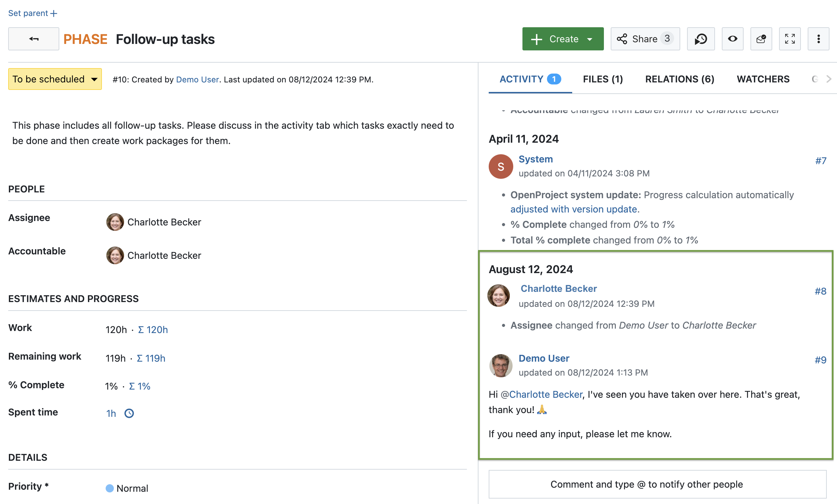Click the watch/eye visibility icon
Viewport: 837px width, 504px height.
click(732, 39)
